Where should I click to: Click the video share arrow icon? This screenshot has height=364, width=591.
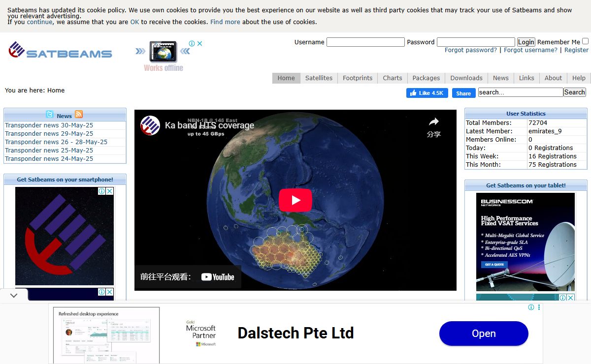click(433, 121)
